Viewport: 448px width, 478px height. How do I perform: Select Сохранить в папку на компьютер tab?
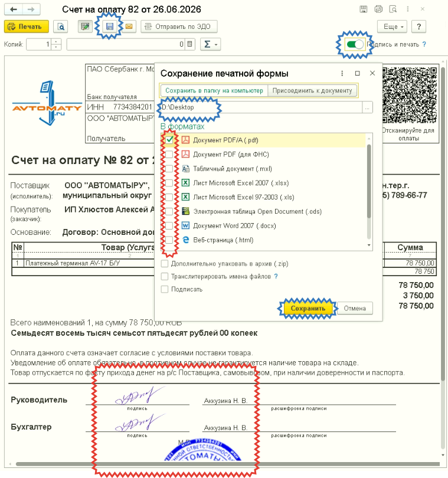coord(214,90)
